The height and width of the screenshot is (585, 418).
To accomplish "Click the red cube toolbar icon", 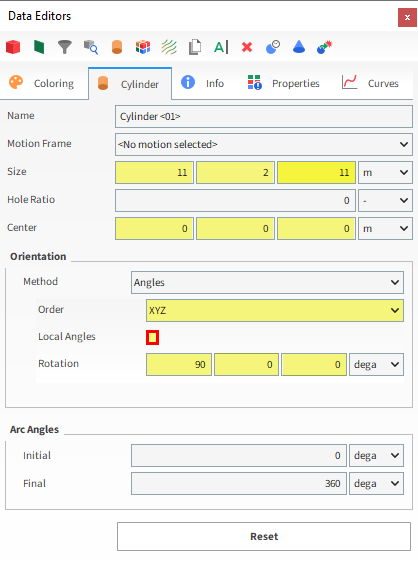I will tap(13, 47).
